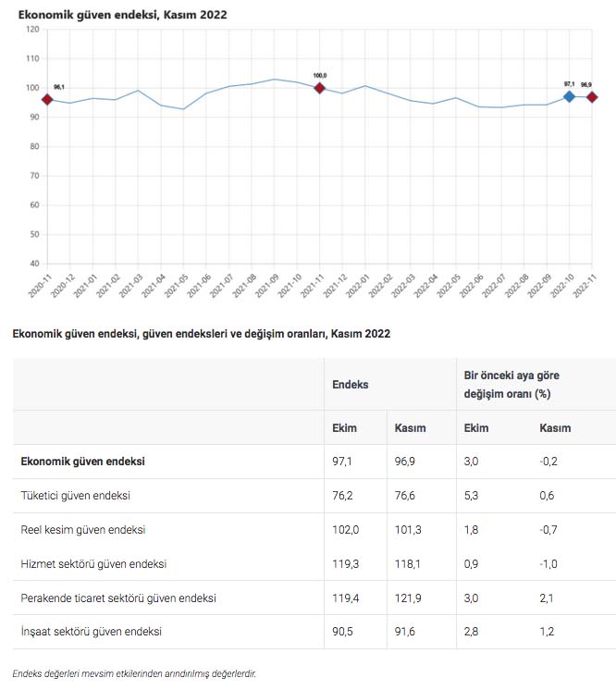Select the 'Tüketici güven endeksi' row label

(x=76, y=496)
